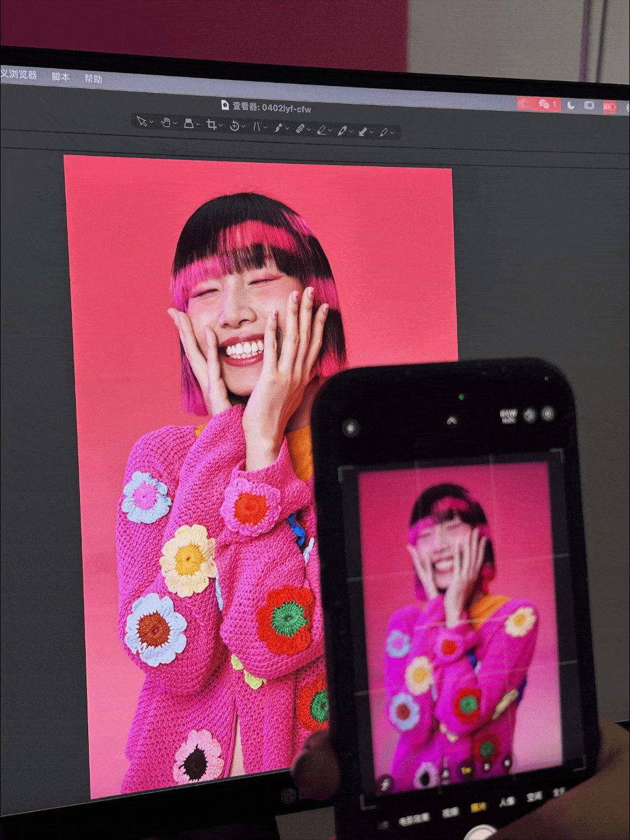Tap the .5 zoom button on the phone
630x840 pixels.
446,774
